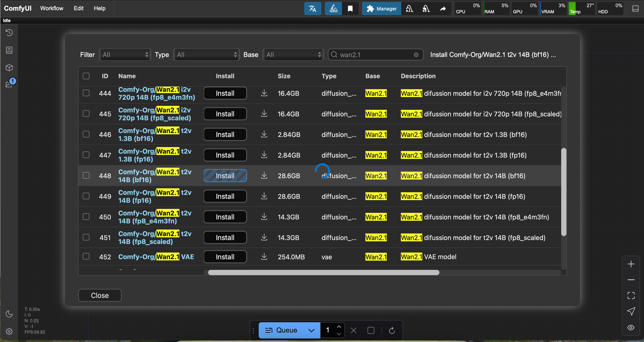Fit view with the frame icon

[x=631, y=296]
